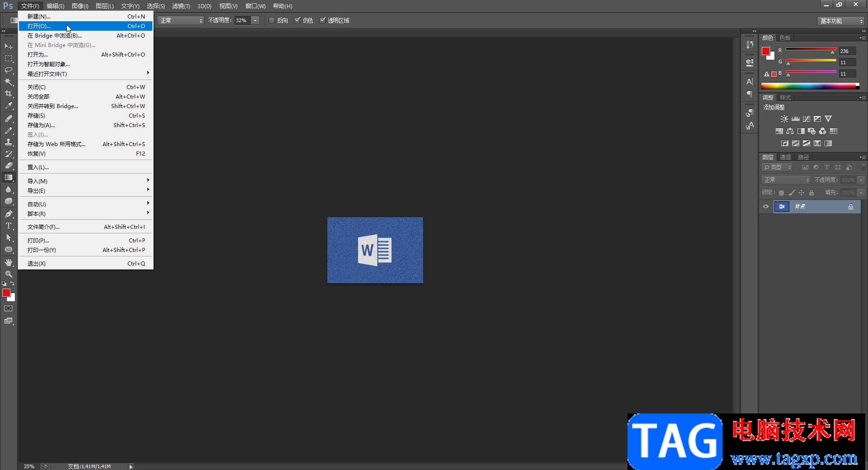Enable the 反向 (Reverse) checkbox

pos(272,20)
